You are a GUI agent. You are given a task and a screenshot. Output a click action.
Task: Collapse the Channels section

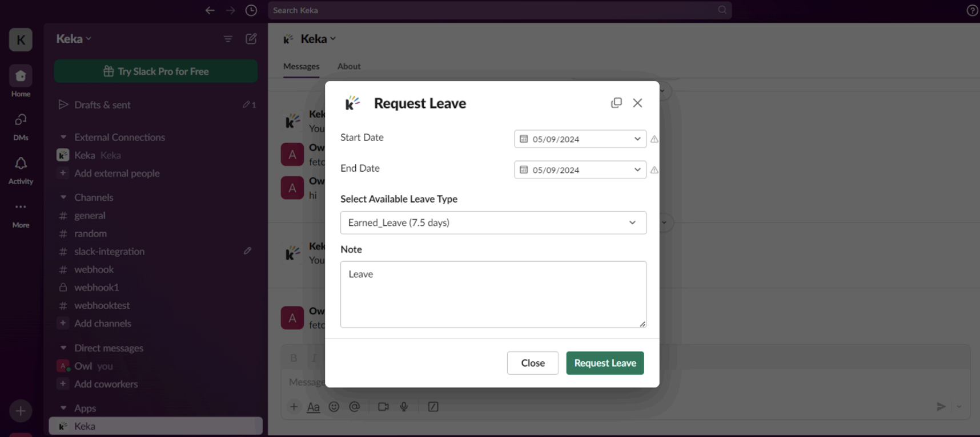pos(63,197)
